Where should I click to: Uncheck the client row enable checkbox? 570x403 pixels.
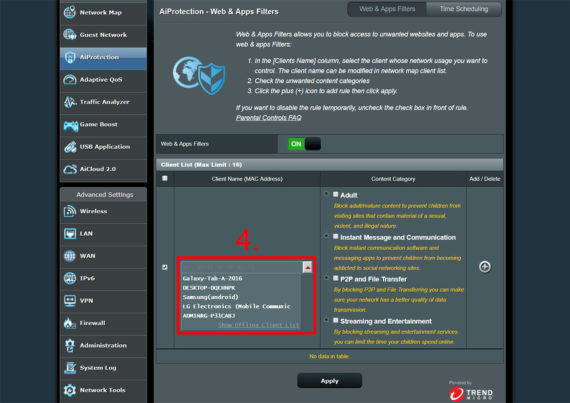coord(165,267)
